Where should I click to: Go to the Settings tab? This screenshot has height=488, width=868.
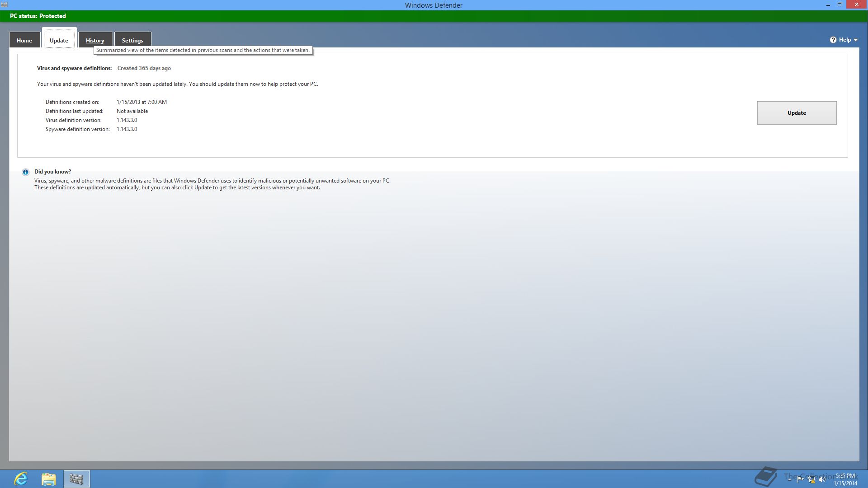132,40
